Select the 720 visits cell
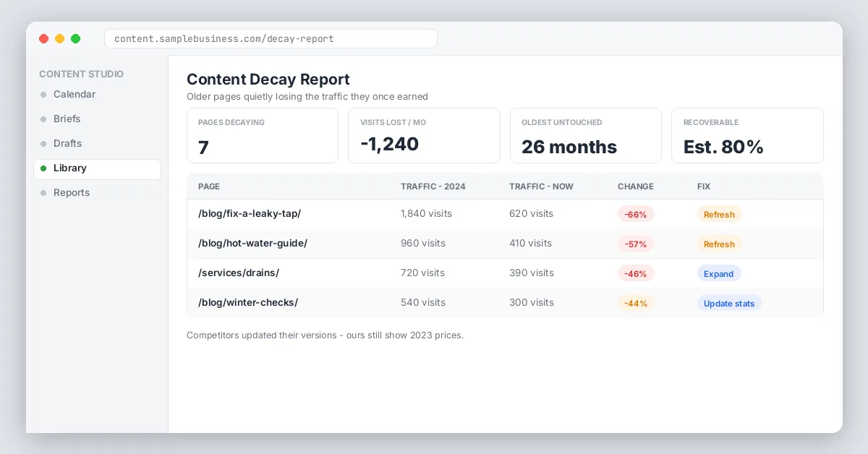The height and width of the screenshot is (454, 868). coord(422,273)
